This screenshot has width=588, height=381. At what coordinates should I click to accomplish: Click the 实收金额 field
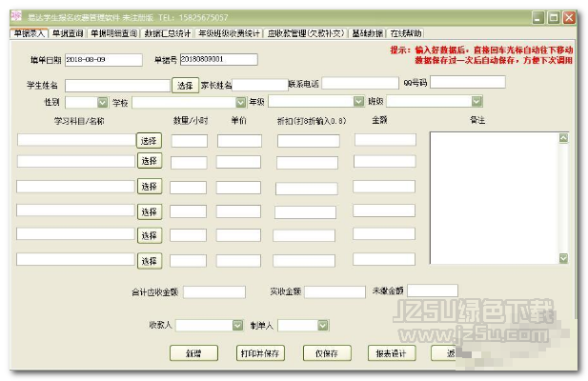pyautogui.click(x=335, y=291)
